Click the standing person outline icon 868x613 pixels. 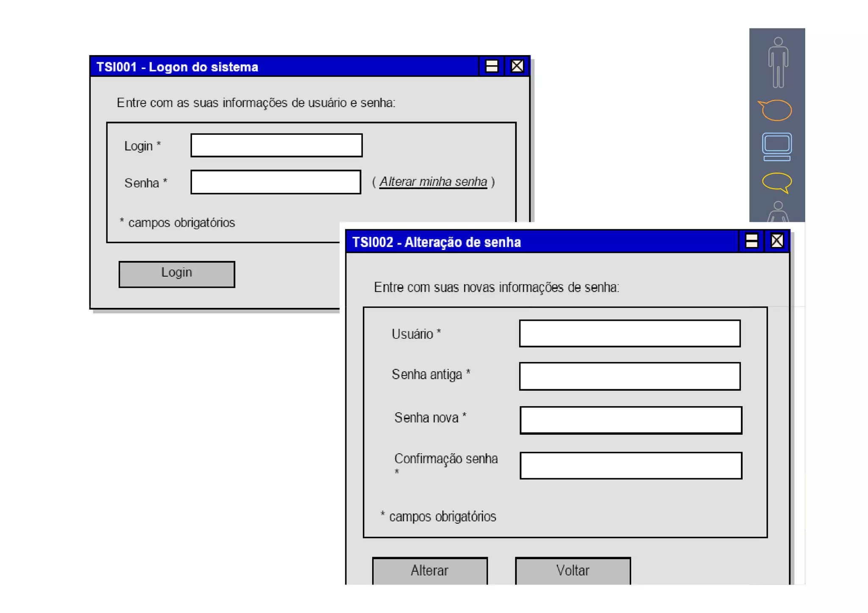click(778, 62)
